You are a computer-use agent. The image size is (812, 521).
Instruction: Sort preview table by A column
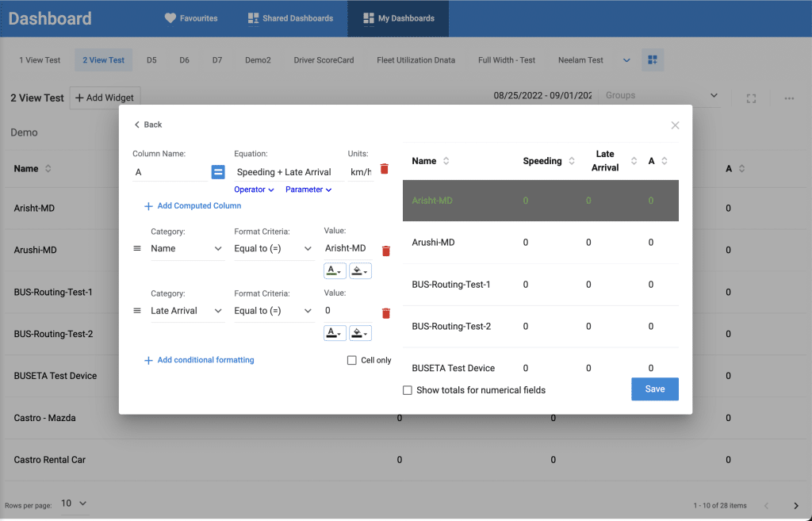(665, 161)
